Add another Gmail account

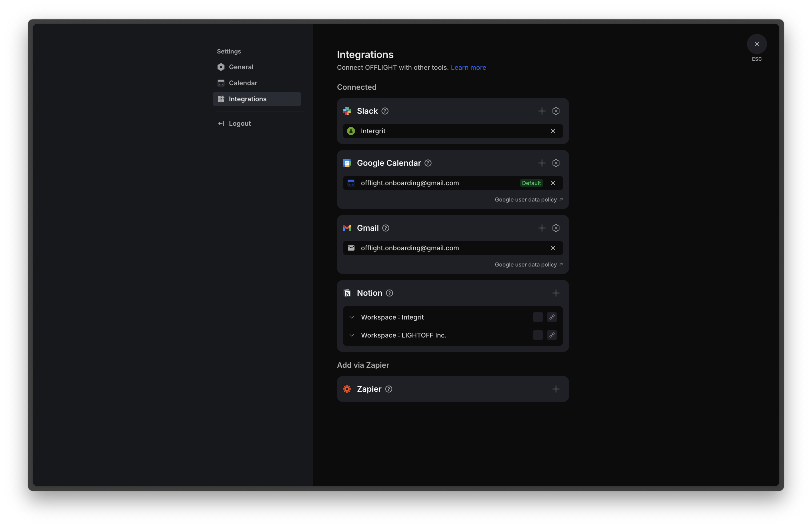(542, 228)
